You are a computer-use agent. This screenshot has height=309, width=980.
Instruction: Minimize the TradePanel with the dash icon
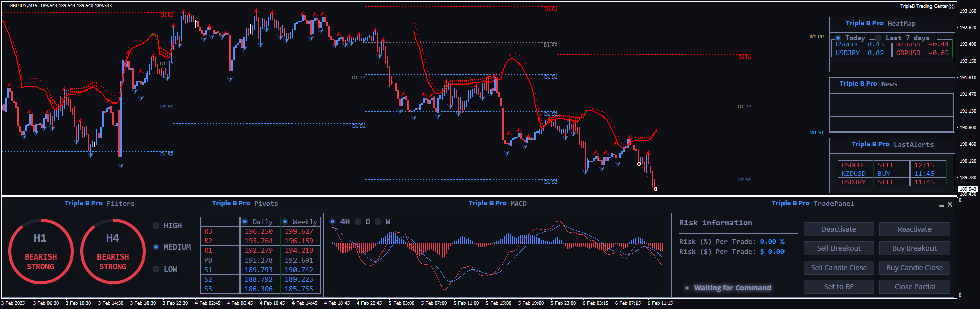click(942, 204)
